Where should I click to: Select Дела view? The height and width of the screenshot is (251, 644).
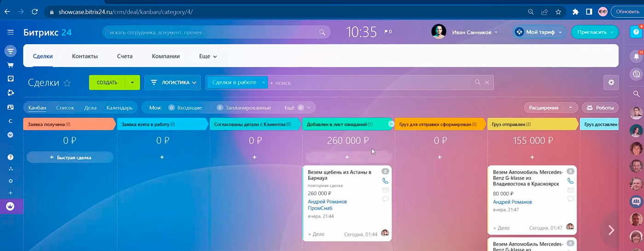coord(90,108)
